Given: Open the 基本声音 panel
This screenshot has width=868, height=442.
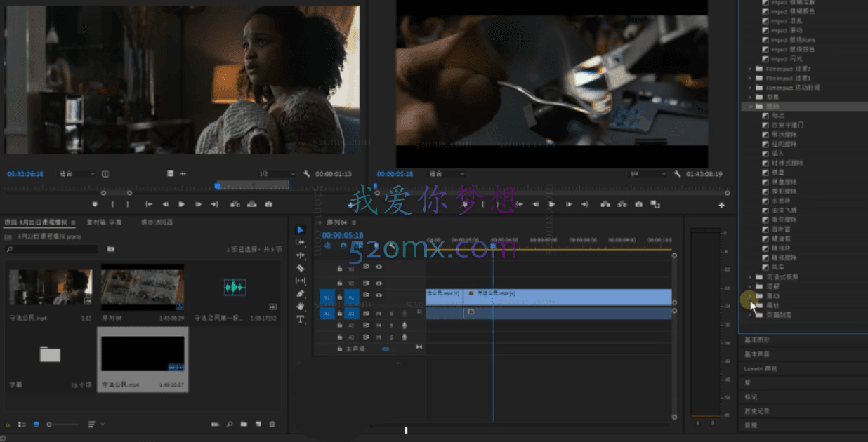Looking at the screenshot, I should [756, 354].
